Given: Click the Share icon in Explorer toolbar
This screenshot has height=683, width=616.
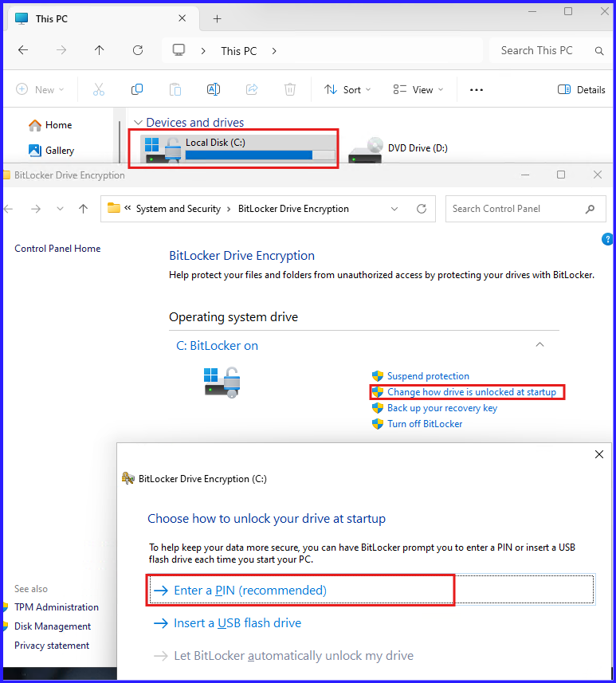Looking at the screenshot, I should click(x=252, y=90).
